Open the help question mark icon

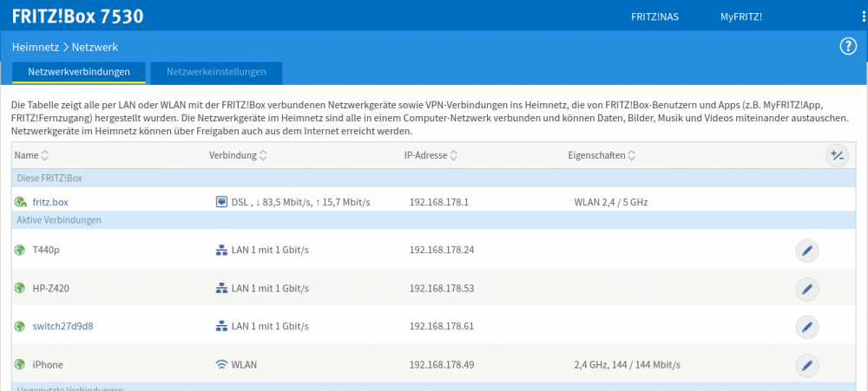pyautogui.click(x=848, y=47)
